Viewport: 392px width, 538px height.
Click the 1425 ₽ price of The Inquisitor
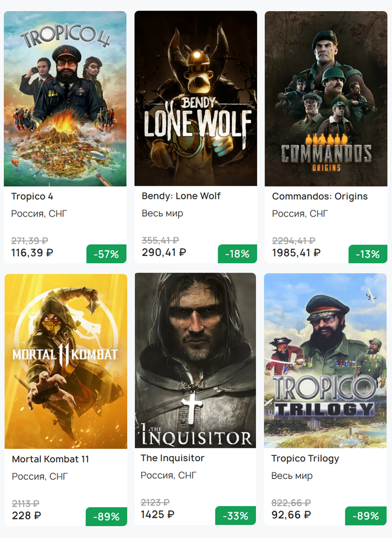[157, 514]
